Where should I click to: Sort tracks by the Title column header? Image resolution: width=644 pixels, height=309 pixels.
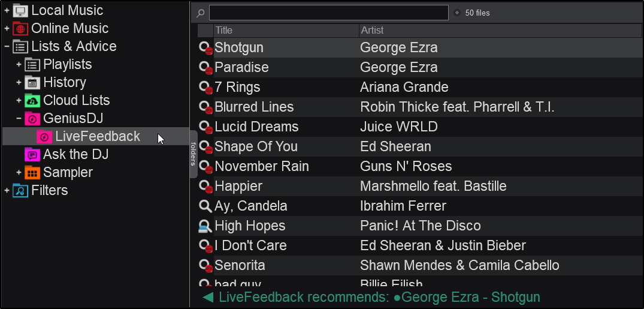pos(285,30)
